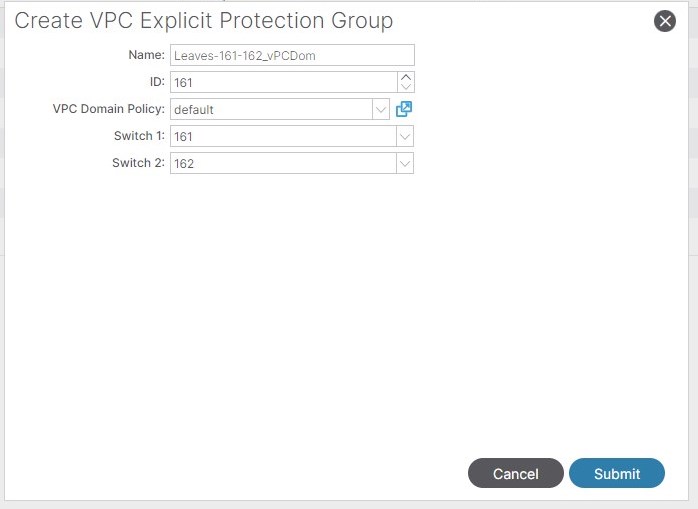Viewport: 698px width, 509px height.
Task: Focus the ID number input field
Action: click(x=284, y=83)
